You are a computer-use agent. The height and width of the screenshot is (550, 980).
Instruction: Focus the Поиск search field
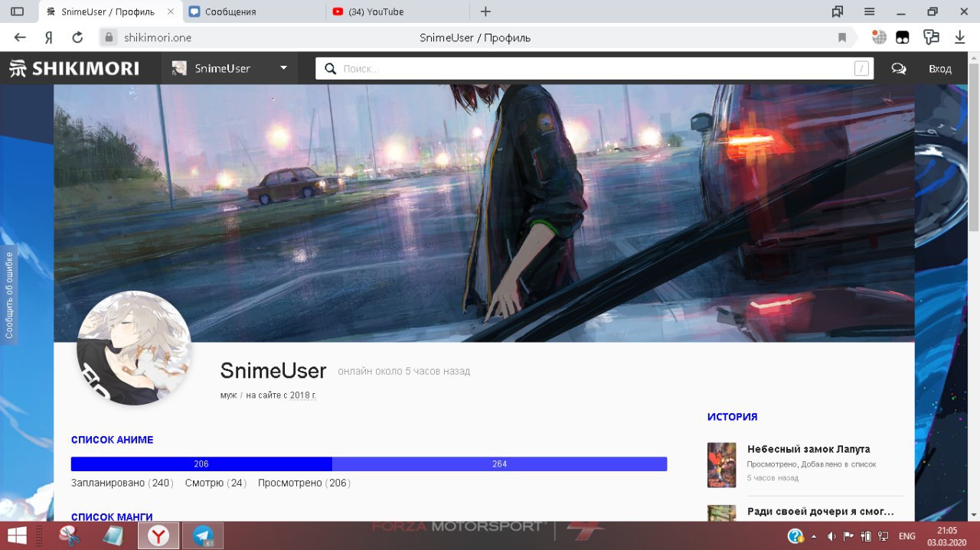(x=596, y=69)
